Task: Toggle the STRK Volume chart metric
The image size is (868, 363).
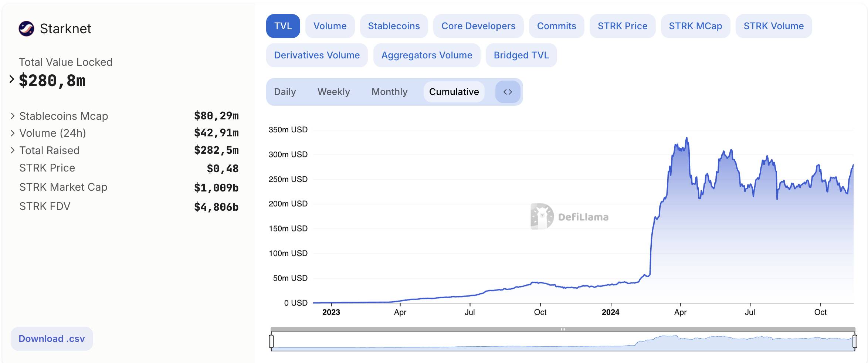Action: [774, 26]
